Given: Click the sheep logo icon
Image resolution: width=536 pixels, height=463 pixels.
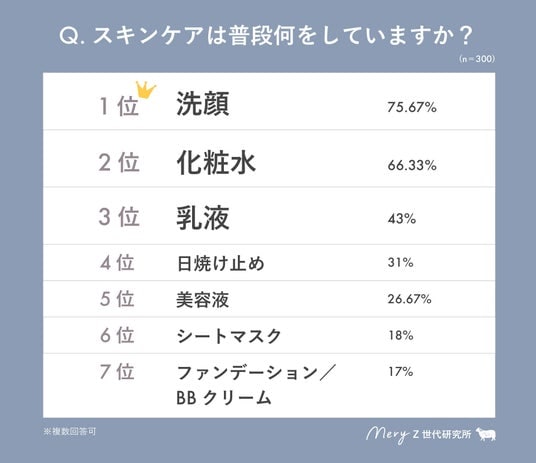Looking at the screenshot, I should tap(486, 434).
